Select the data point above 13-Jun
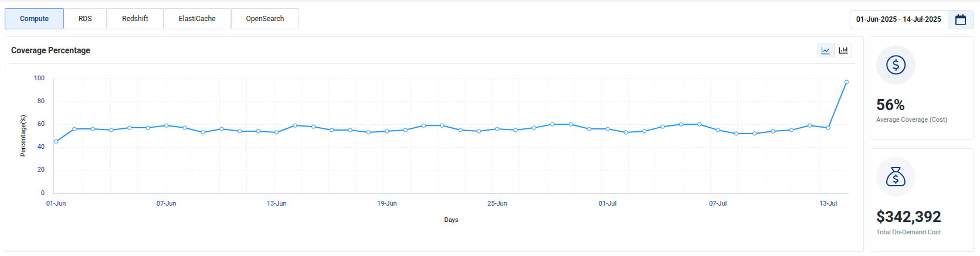The width and height of the screenshot is (980, 256). point(277,132)
